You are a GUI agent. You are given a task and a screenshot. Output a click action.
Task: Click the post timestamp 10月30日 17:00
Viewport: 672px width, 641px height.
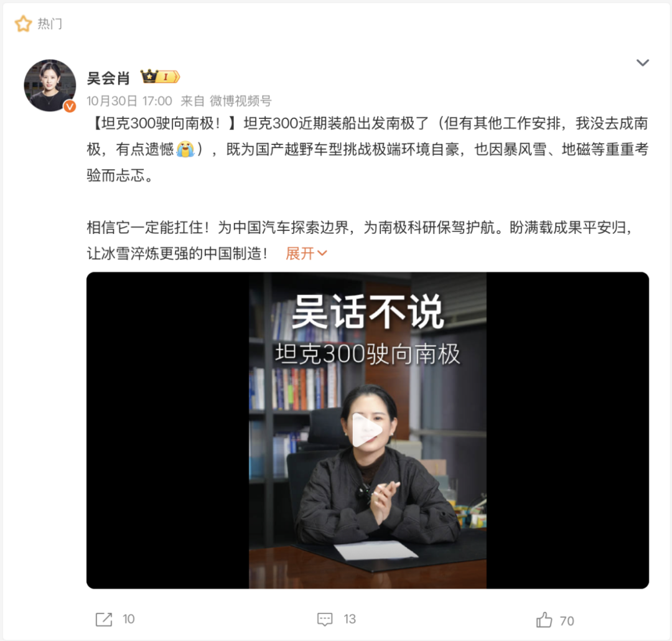click(129, 101)
